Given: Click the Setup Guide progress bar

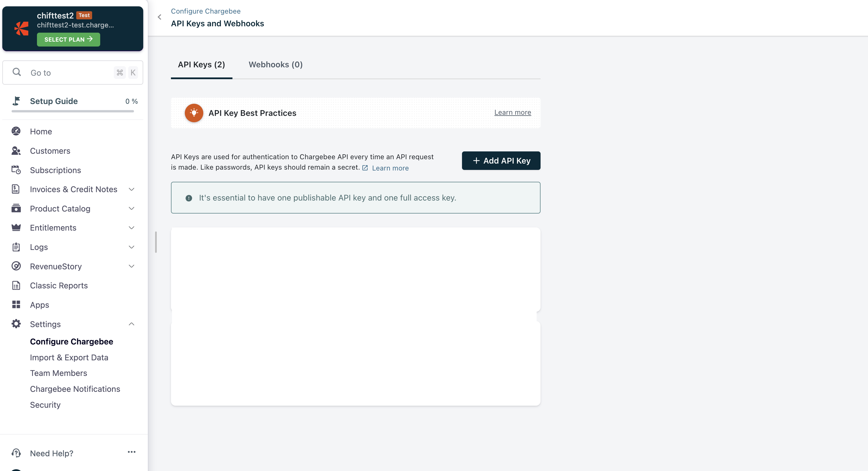Looking at the screenshot, I should click(72, 111).
